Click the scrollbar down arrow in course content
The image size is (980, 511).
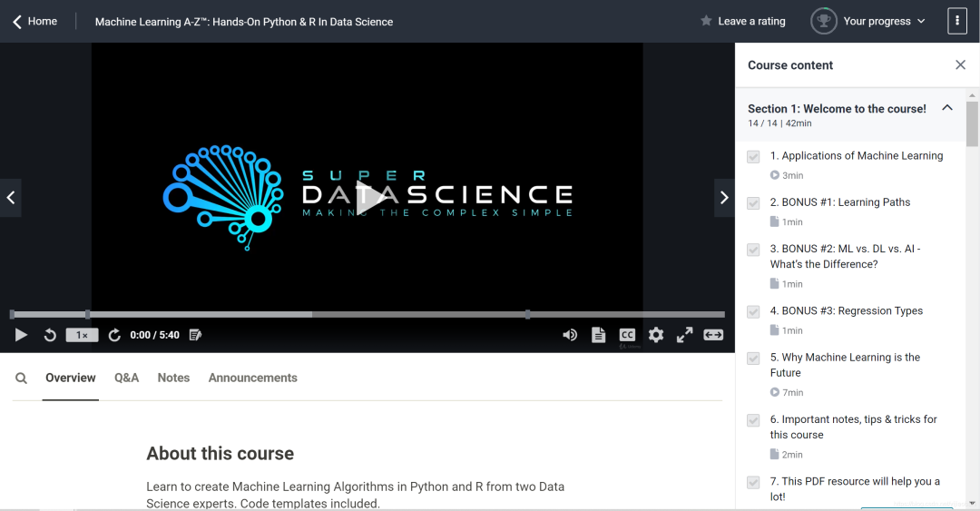point(972,503)
